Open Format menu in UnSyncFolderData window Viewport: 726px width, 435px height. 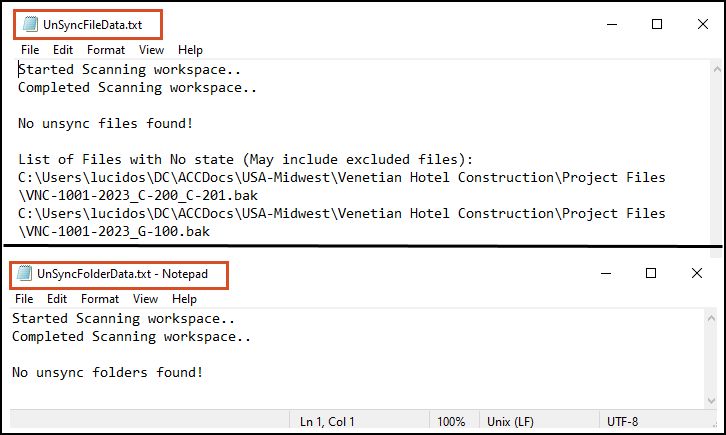click(100, 299)
